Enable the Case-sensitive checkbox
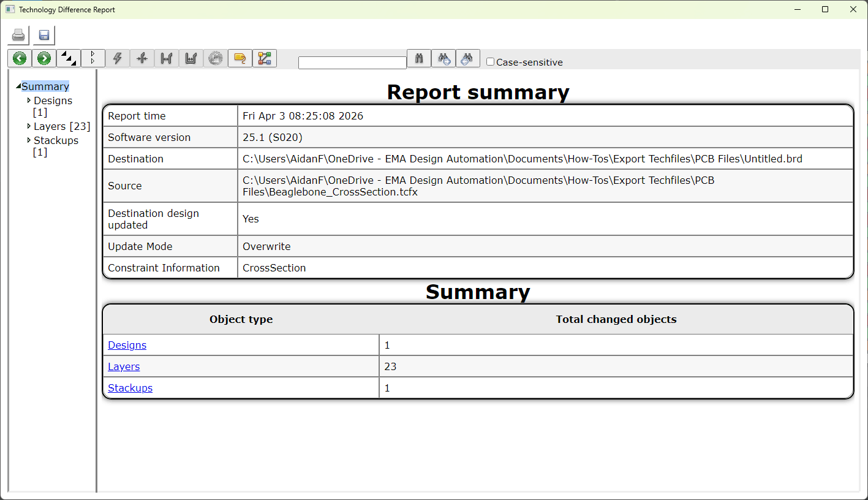 coord(490,62)
